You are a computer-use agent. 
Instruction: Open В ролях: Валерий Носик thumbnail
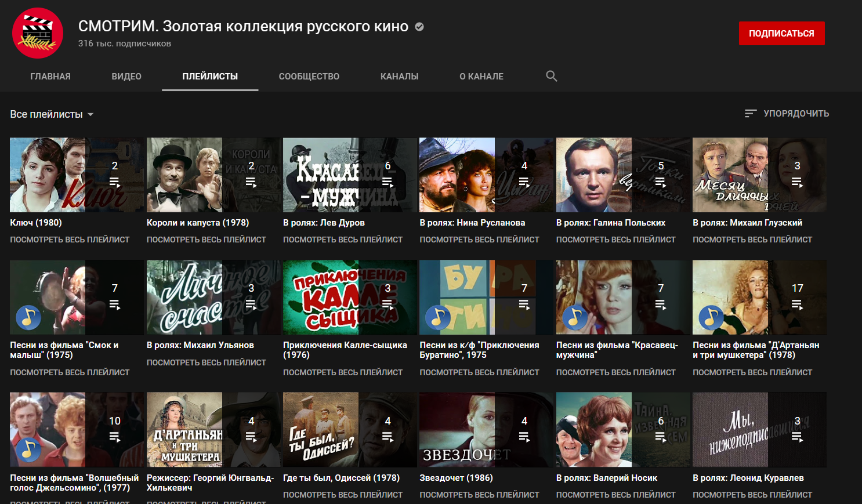pos(623,430)
